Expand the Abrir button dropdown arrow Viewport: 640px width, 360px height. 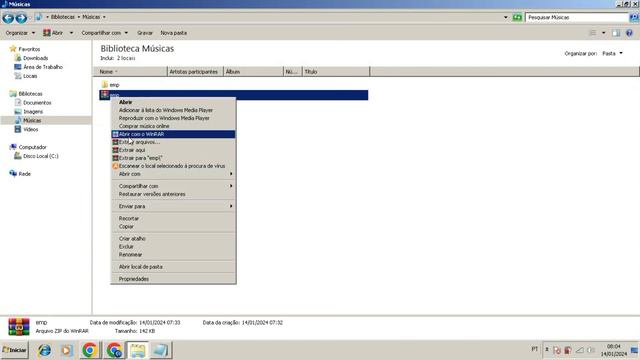(x=71, y=33)
